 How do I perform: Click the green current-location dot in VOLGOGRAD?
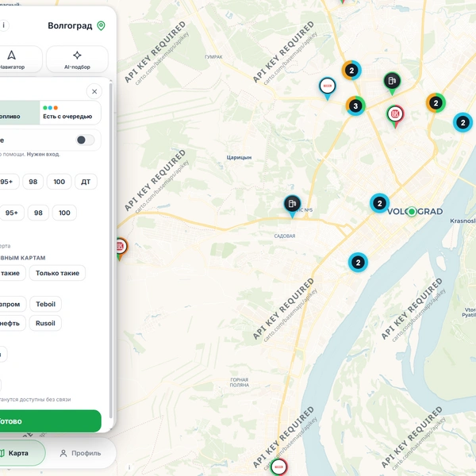412,212
